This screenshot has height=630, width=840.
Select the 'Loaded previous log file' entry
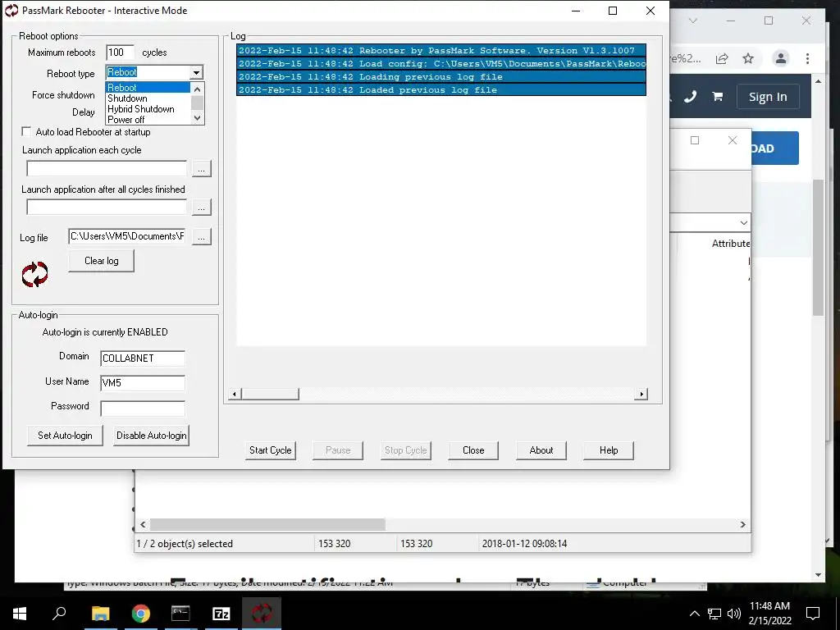point(441,90)
